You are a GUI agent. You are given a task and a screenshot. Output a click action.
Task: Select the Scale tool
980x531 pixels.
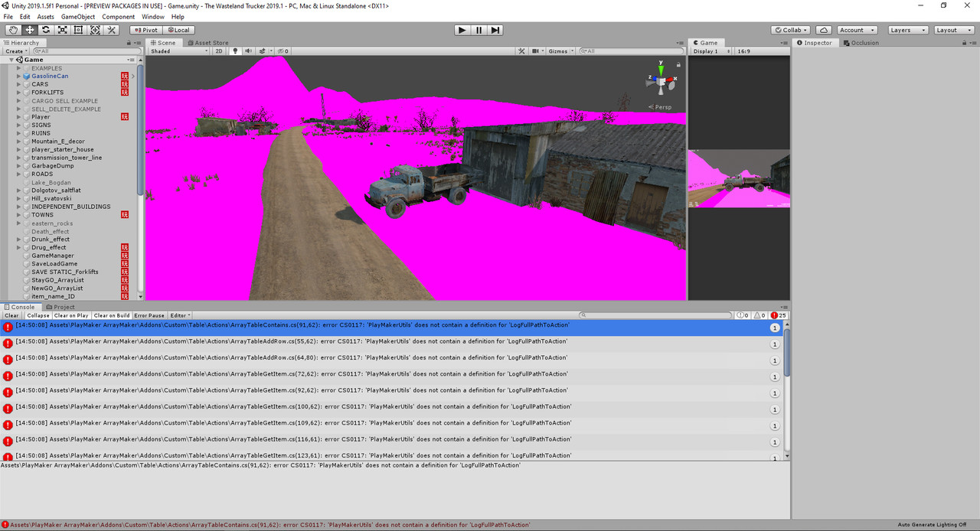(x=62, y=30)
